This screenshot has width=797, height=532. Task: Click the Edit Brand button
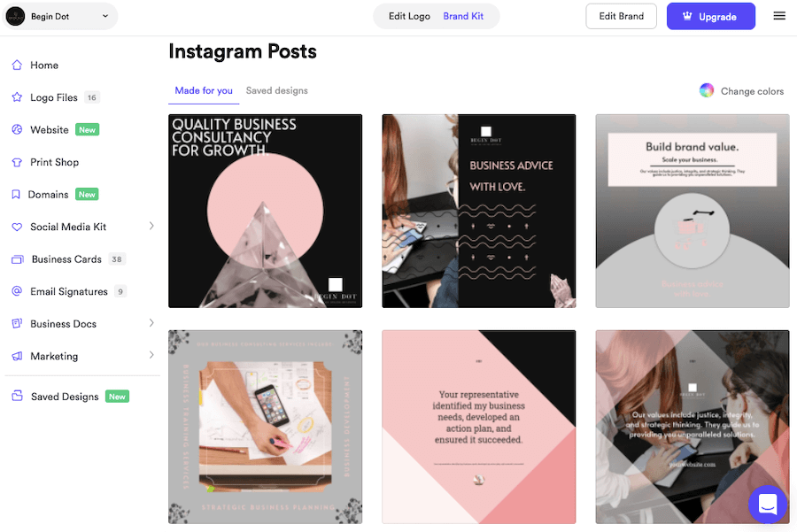point(621,16)
